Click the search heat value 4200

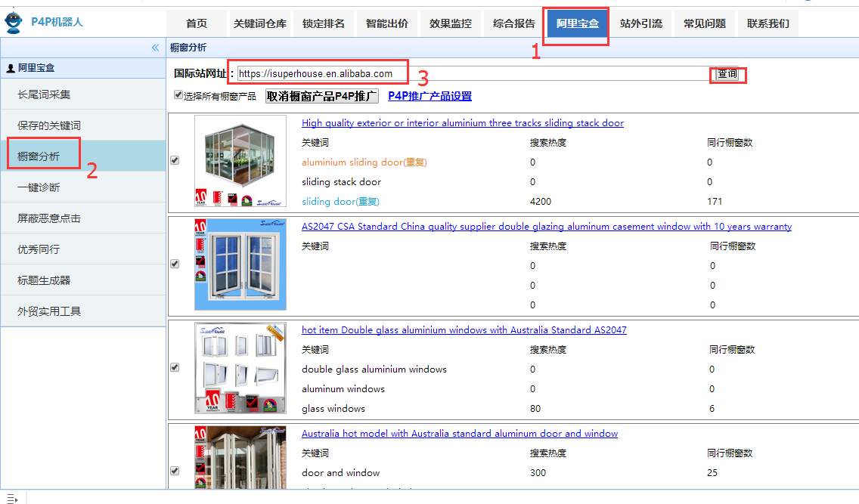pyautogui.click(x=541, y=202)
